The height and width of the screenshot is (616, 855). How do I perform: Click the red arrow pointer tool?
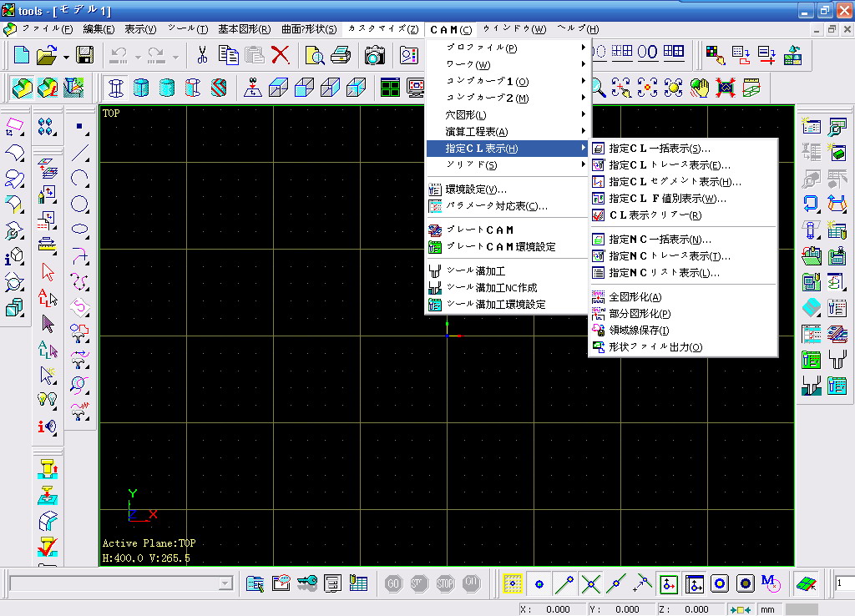click(x=48, y=272)
